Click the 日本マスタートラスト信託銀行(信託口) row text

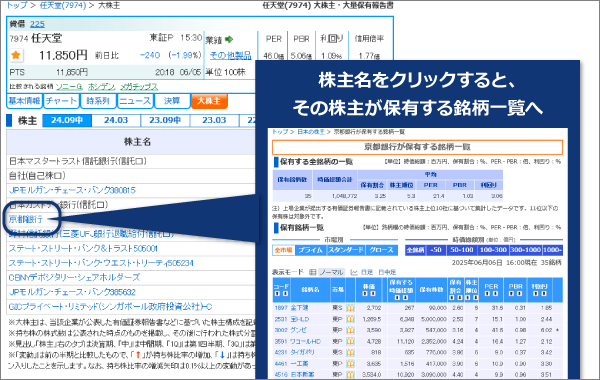point(78,161)
